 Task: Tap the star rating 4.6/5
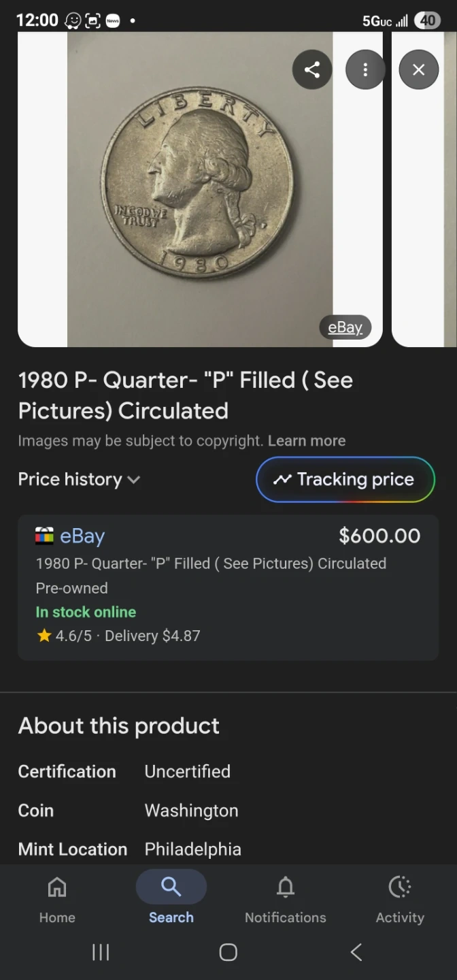(x=64, y=636)
